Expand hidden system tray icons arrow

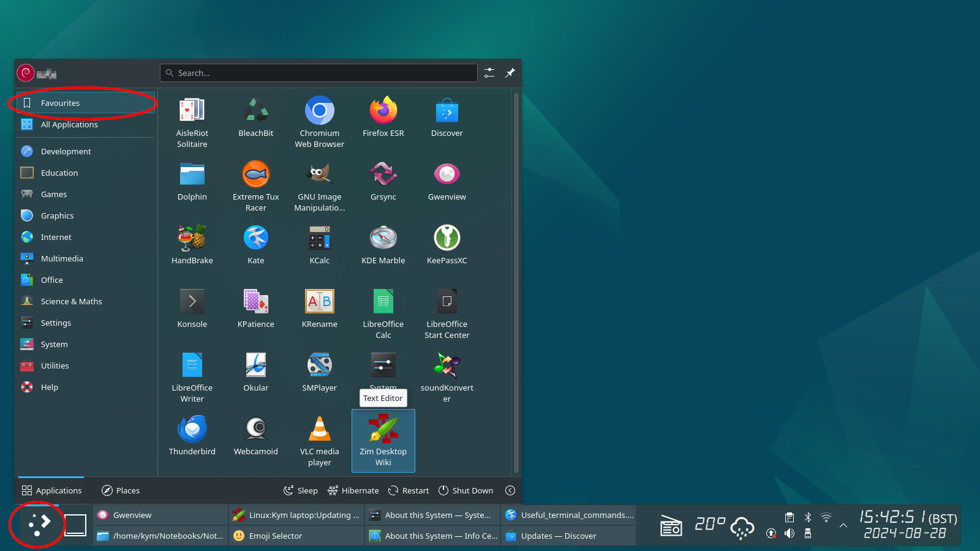[x=843, y=525]
